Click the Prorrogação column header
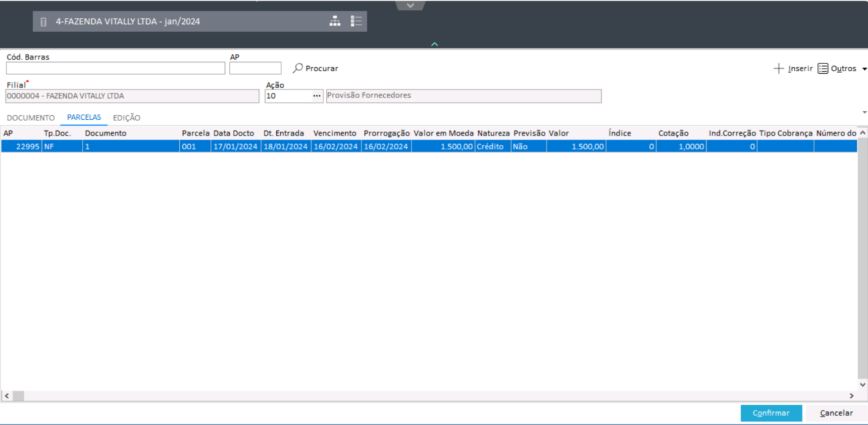This screenshot has width=868, height=425. point(386,133)
